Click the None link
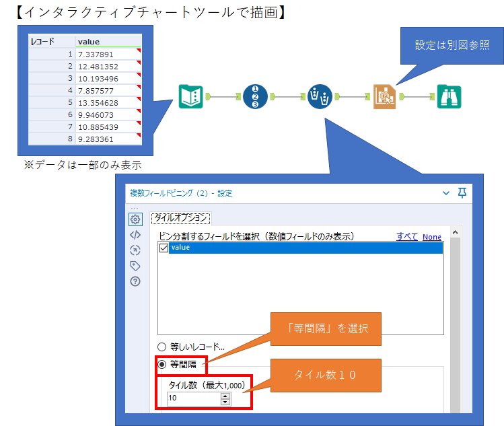This screenshot has height=426, width=504. click(432, 237)
